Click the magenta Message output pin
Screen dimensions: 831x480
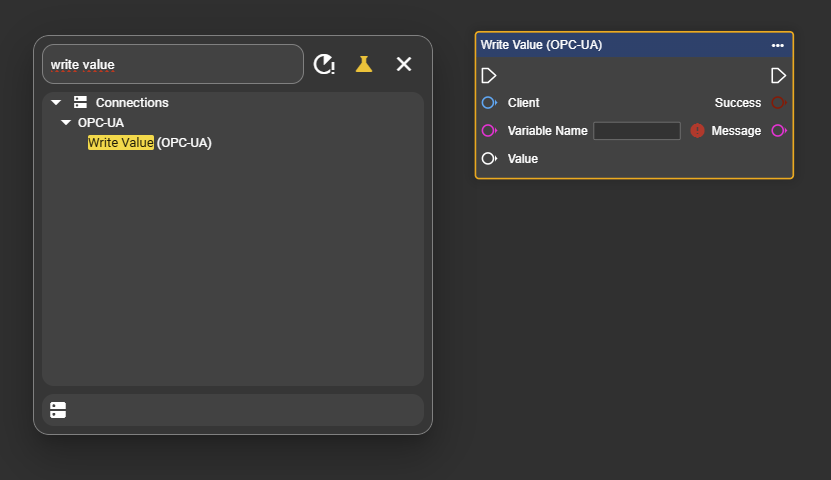tap(778, 131)
